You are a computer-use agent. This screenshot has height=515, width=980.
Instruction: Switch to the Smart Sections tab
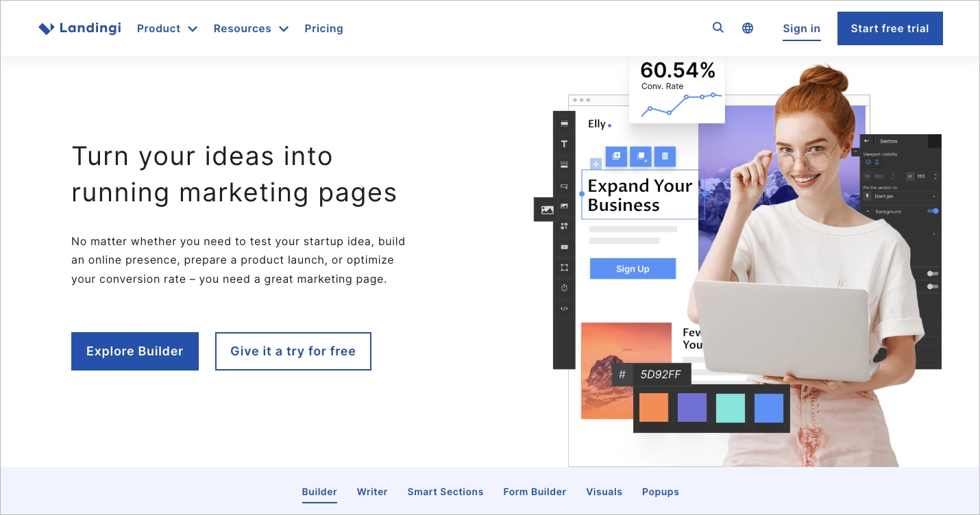click(445, 492)
